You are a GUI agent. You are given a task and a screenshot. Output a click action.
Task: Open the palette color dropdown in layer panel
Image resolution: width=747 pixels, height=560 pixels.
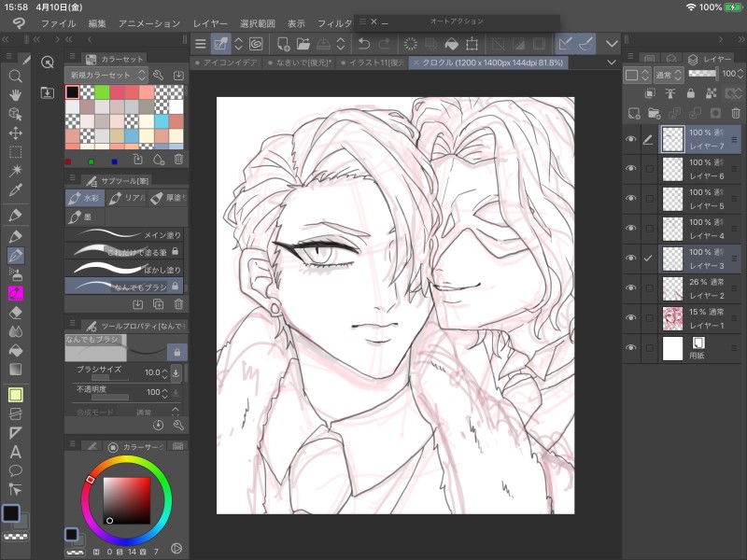point(636,75)
